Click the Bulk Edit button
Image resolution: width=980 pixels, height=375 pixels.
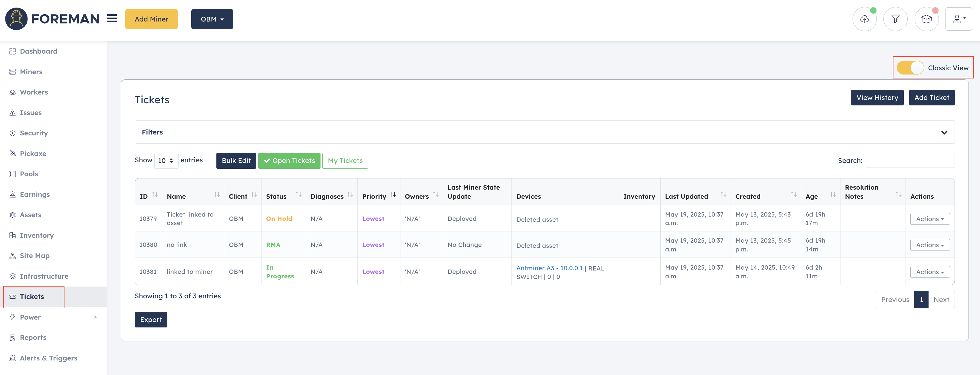(x=236, y=161)
